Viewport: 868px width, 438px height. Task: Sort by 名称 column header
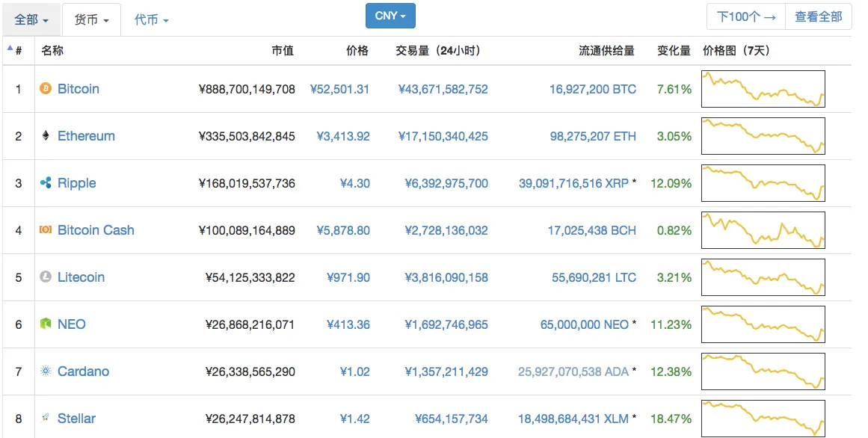(x=52, y=50)
